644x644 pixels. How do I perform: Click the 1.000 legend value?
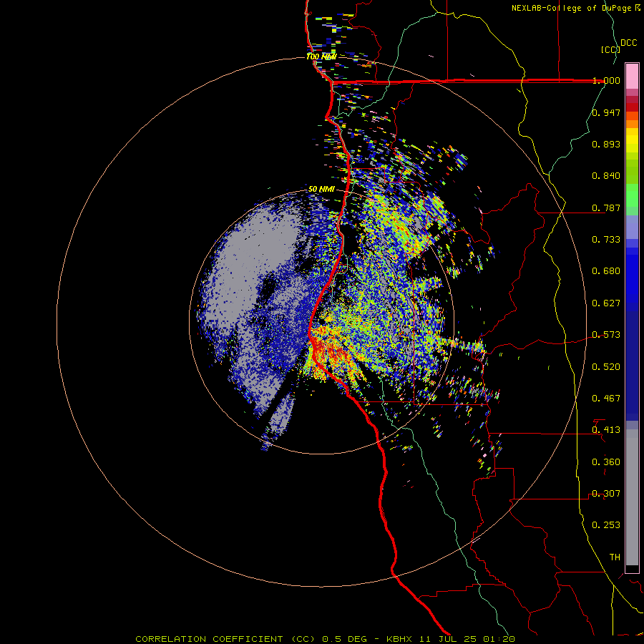click(606, 80)
